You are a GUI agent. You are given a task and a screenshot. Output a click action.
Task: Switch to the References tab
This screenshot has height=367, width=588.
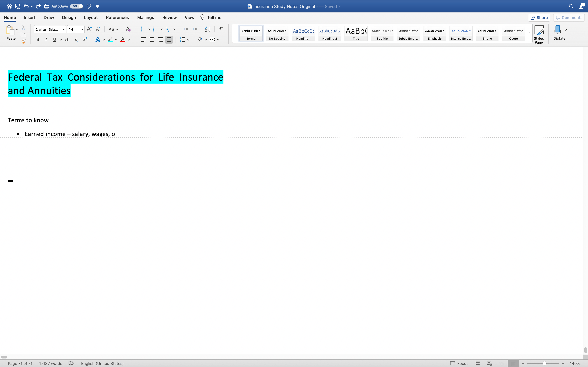pyautogui.click(x=117, y=18)
